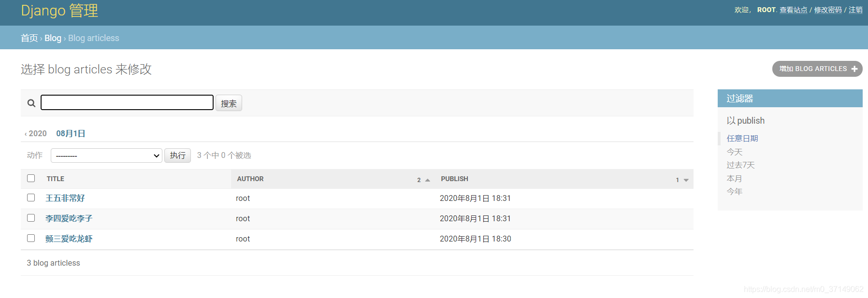This screenshot has width=868, height=298.
Task: Click '以 publish' filter heading
Action: [746, 121]
